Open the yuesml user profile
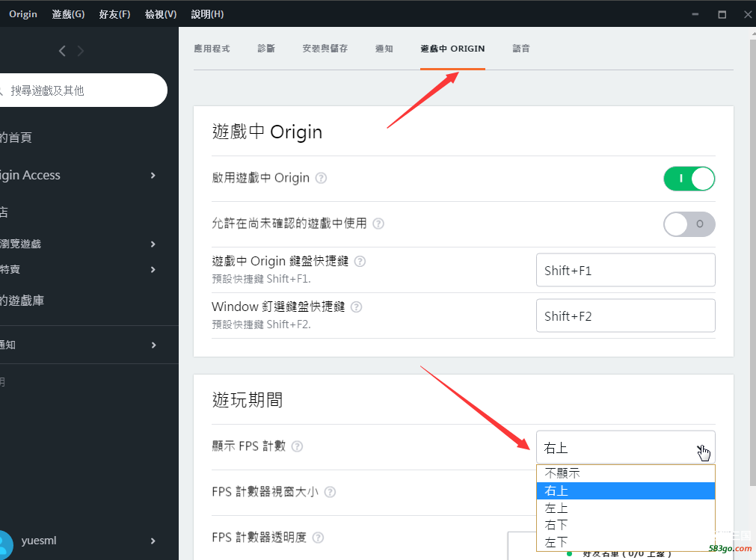Image resolution: width=756 pixels, height=560 pixels. click(39, 541)
